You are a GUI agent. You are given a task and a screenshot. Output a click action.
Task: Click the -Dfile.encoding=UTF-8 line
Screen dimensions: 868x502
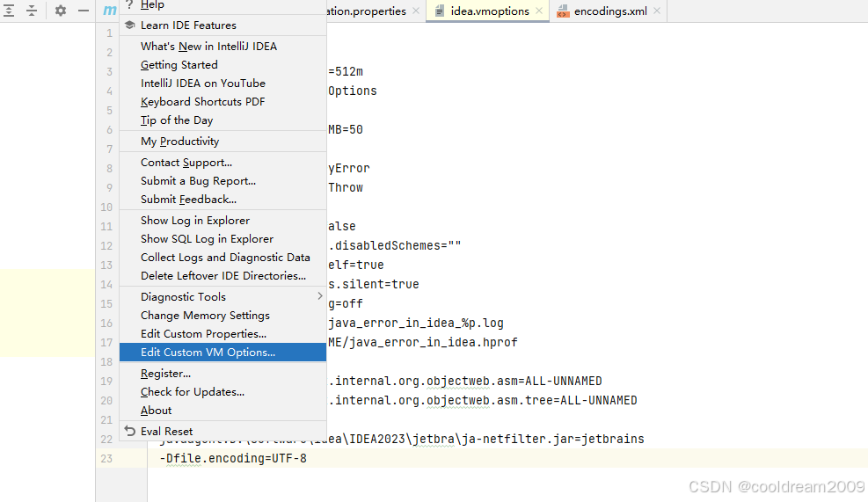coord(233,458)
